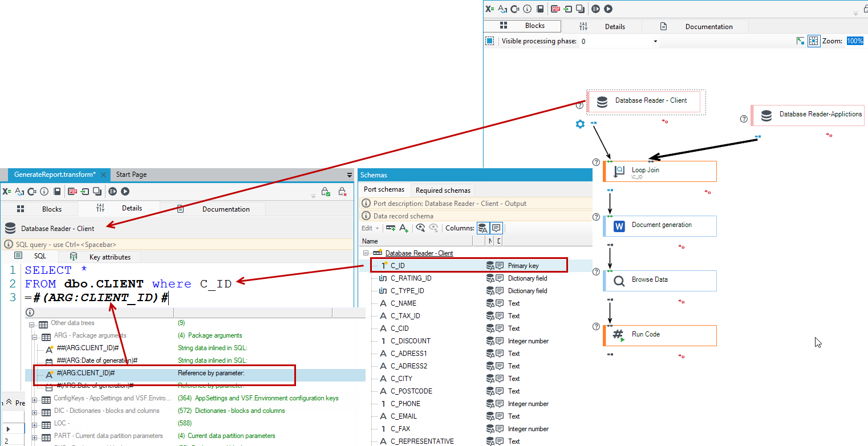Close the GenerateReport.transform tab
The image size is (868, 446).
click(103, 175)
